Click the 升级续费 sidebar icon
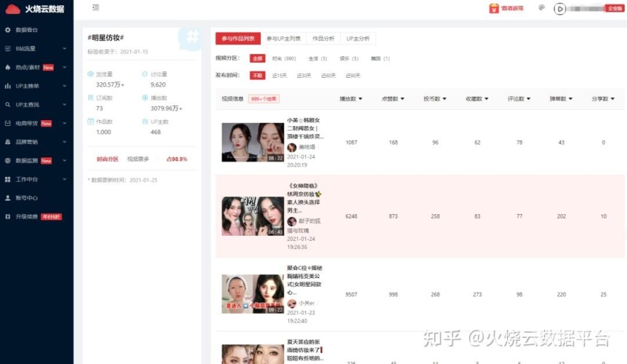 coord(7,216)
